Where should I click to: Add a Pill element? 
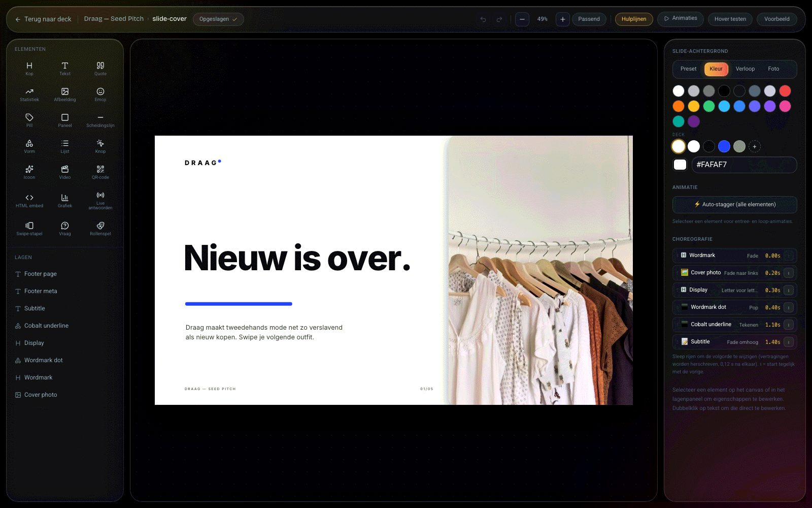[29, 120]
